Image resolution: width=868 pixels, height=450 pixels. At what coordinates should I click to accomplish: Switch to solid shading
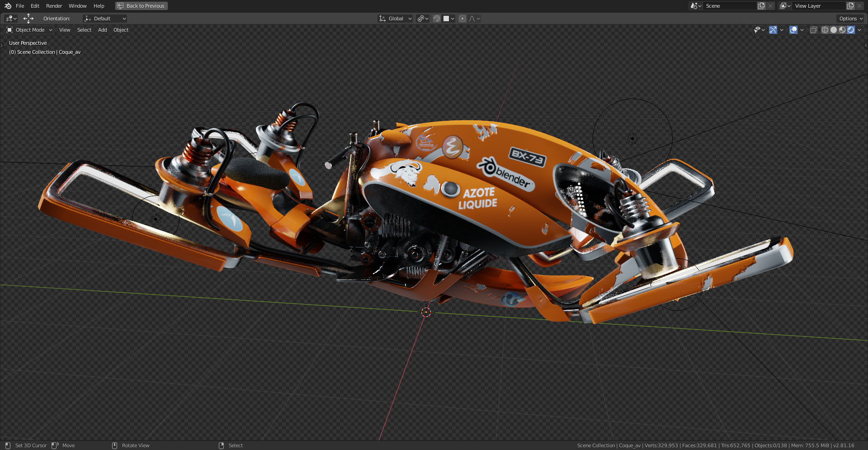click(834, 30)
